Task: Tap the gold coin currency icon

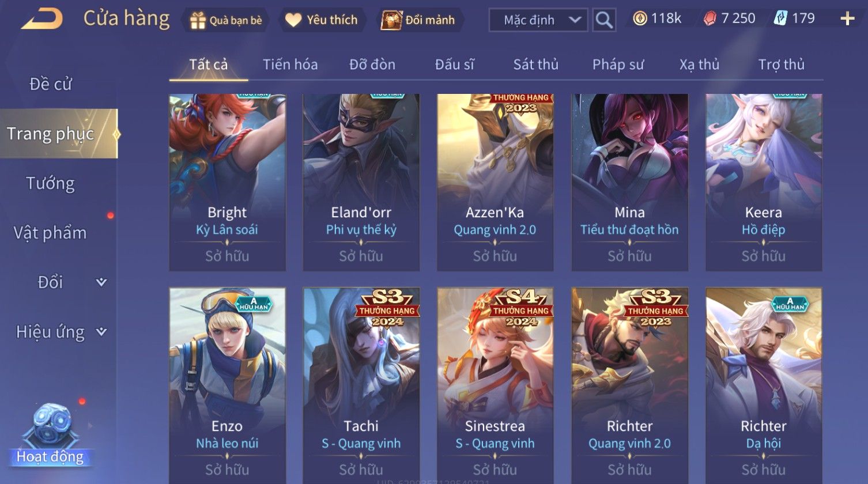Action: pos(640,18)
